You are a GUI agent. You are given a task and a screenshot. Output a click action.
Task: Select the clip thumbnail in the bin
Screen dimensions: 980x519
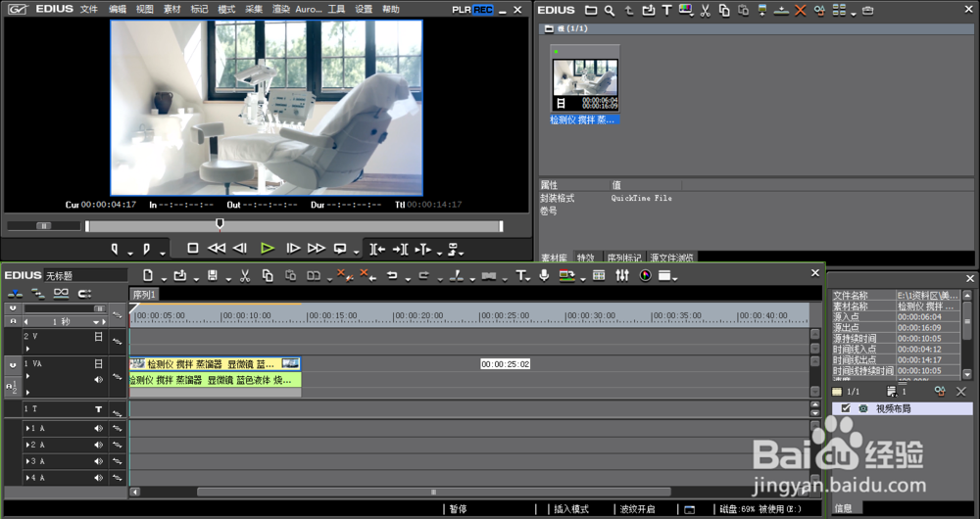[x=585, y=78]
